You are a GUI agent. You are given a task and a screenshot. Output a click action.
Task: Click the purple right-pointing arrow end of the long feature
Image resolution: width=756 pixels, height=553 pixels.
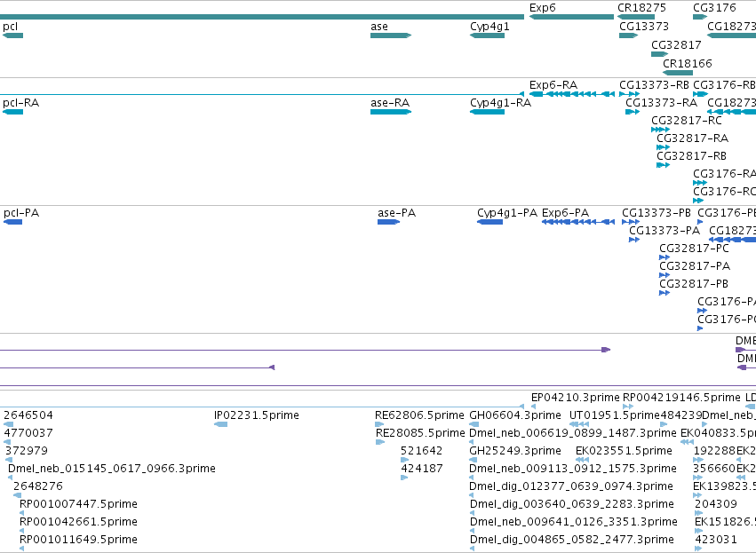tap(606, 350)
